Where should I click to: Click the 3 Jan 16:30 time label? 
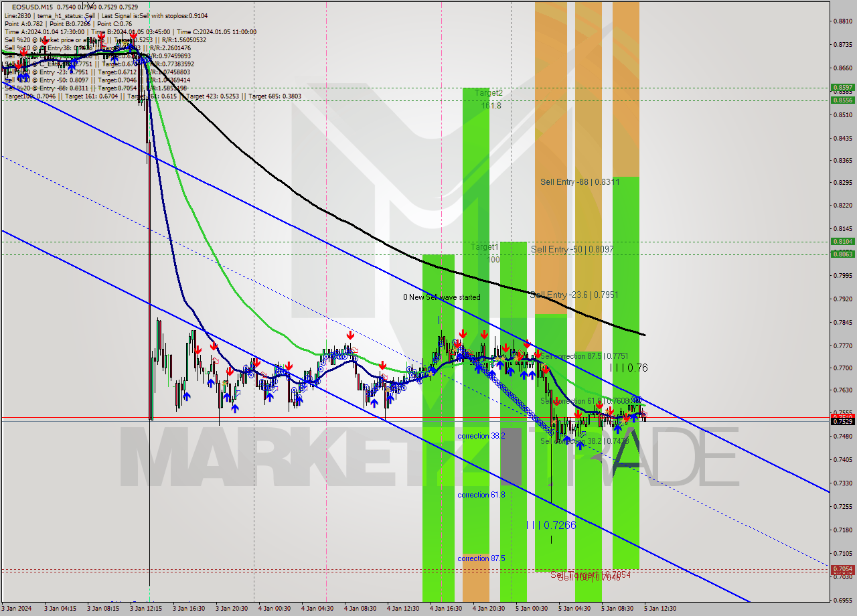pyautogui.click(x=189, y=609)
